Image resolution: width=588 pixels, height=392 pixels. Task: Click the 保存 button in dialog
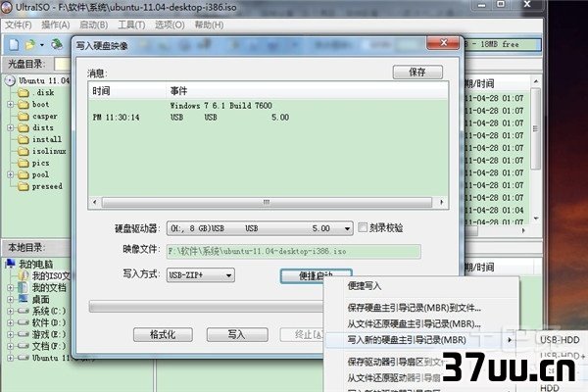pyautogui.click(x=417, y=72)
